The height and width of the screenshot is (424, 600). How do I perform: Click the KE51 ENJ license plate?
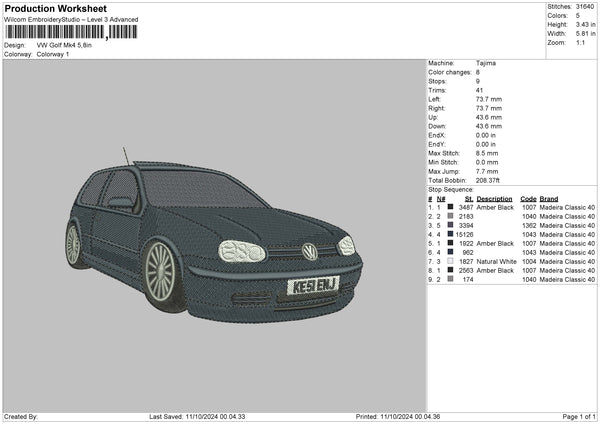coord(313,285)
